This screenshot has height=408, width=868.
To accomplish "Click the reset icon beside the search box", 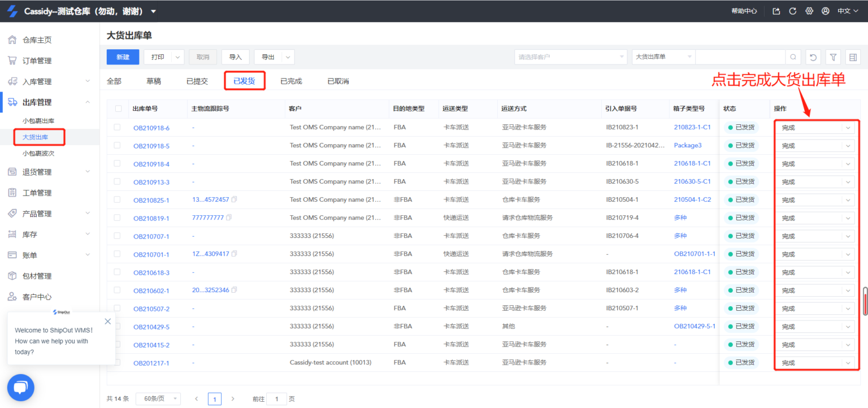I will (x=813, y=57).
